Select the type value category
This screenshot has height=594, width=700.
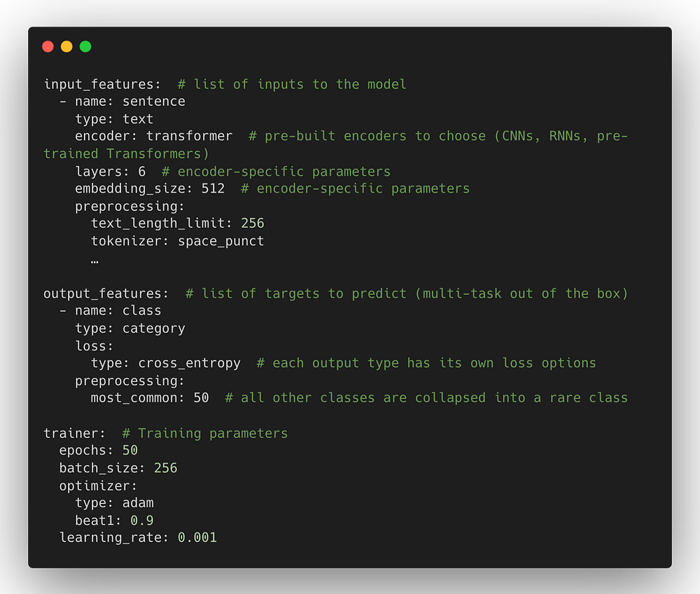[153, 328]
